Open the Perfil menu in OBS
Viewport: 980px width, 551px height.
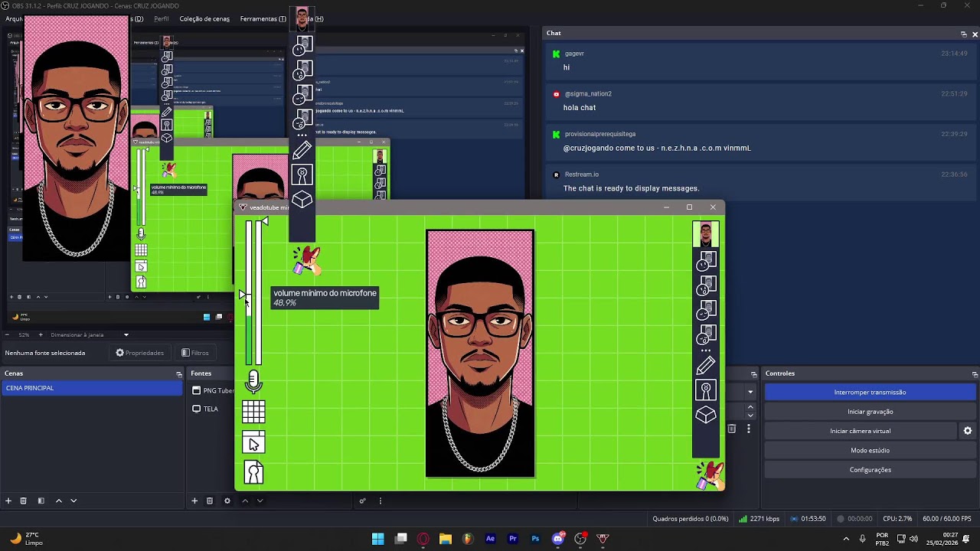162,18
